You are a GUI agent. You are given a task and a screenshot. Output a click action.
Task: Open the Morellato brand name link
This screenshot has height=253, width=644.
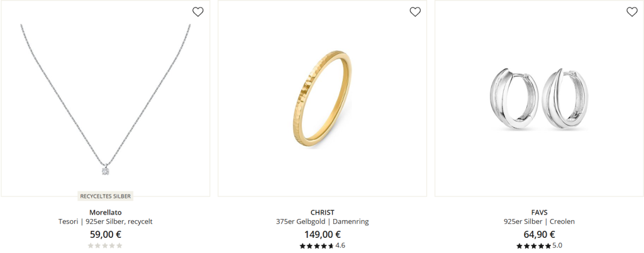pos(106,212)
